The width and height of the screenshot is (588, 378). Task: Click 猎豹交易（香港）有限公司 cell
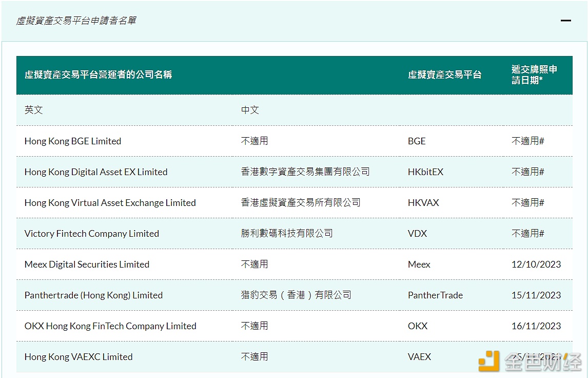(296, 295)
